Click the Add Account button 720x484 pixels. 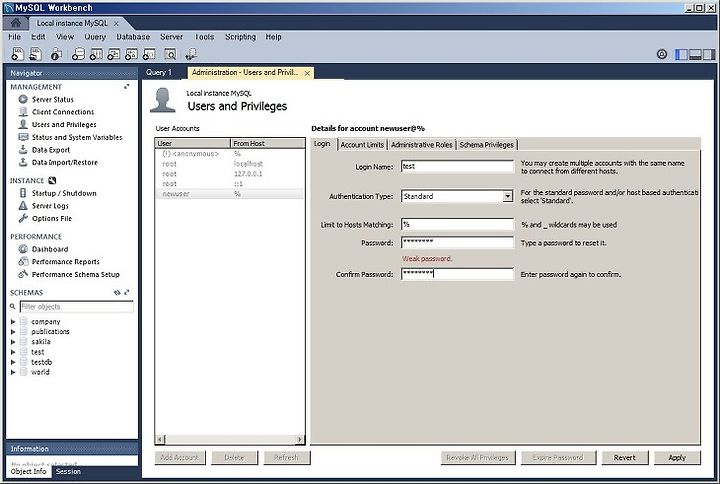[180, 457]
